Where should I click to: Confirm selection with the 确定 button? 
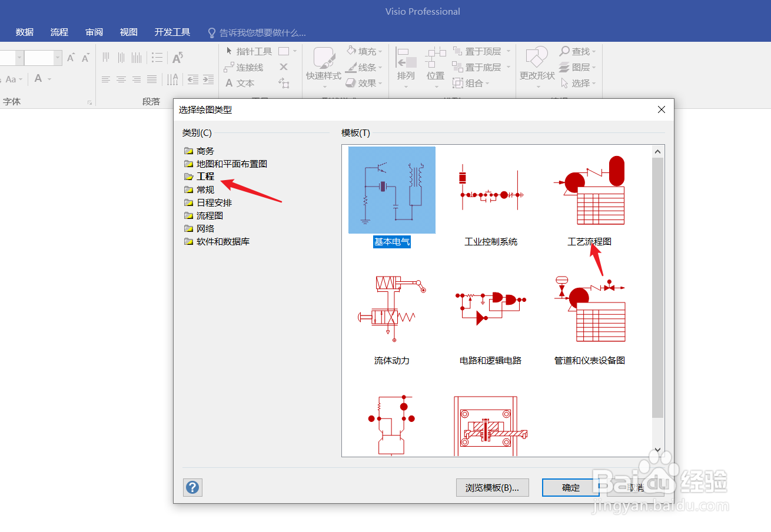point(570,487)
